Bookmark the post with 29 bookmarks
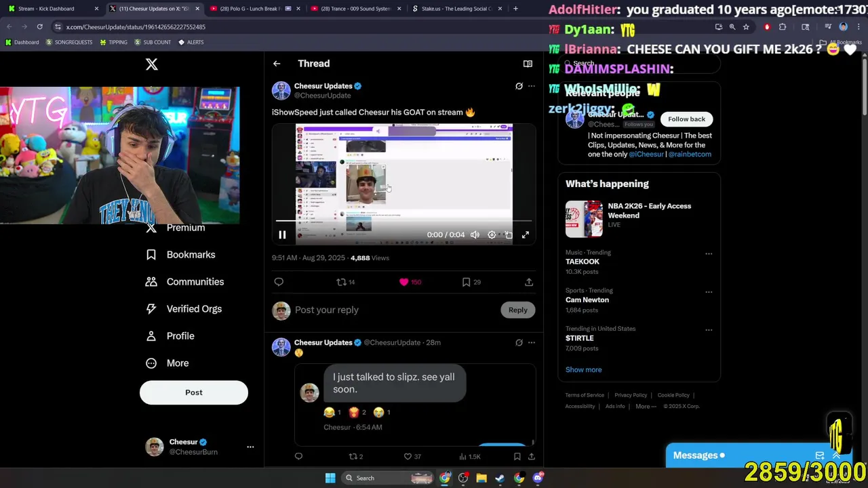 (471, 282)
